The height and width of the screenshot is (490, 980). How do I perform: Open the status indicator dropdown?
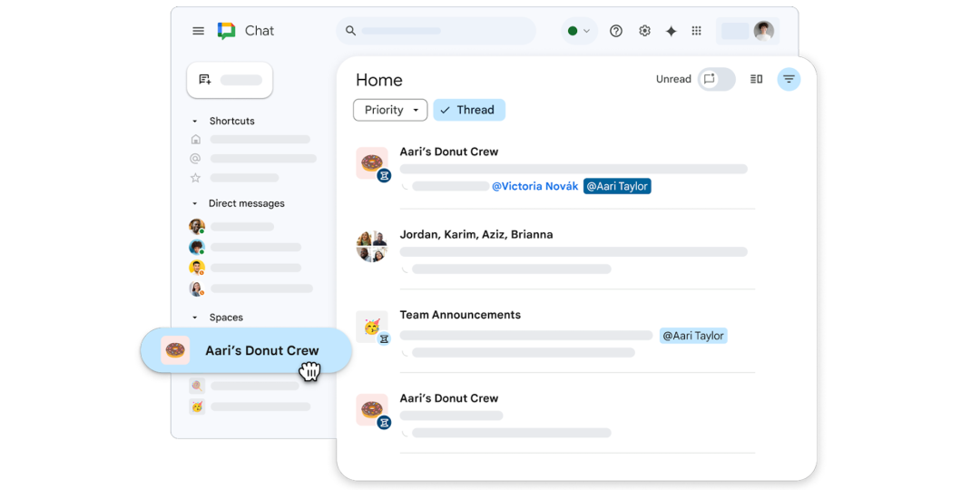579,31
